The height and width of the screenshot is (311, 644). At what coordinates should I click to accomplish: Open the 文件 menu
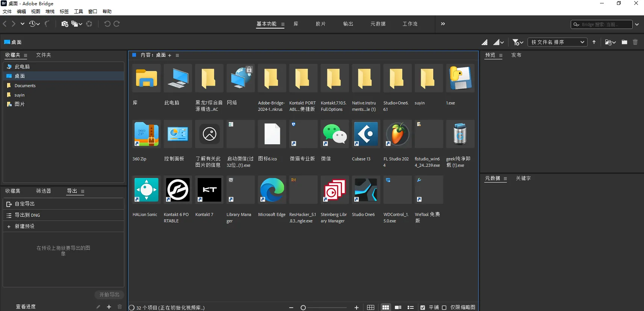click(x=7, y=12)
